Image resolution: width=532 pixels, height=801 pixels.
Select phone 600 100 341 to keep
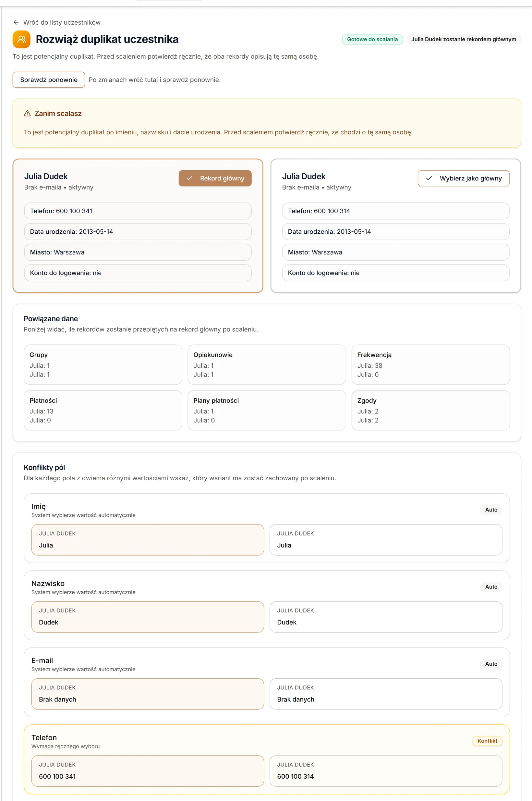click(148, 771)
